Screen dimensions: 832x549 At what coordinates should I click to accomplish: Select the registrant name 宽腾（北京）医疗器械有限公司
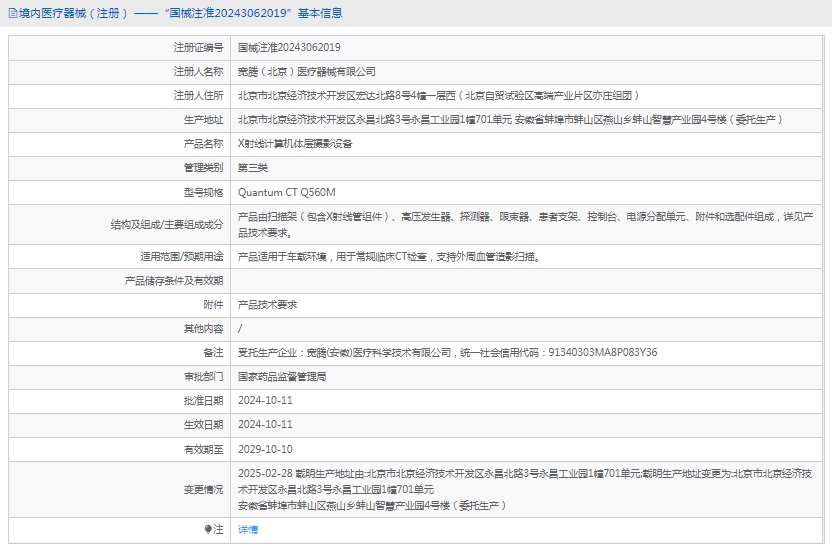point(307,71)
